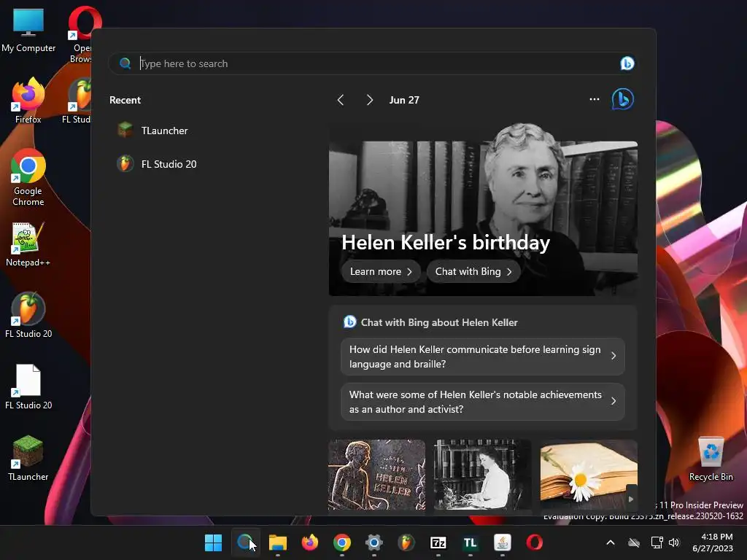Screen dimensions: 747x560
Task: Go to previous day with left arrow
Action: coord(341,100)
